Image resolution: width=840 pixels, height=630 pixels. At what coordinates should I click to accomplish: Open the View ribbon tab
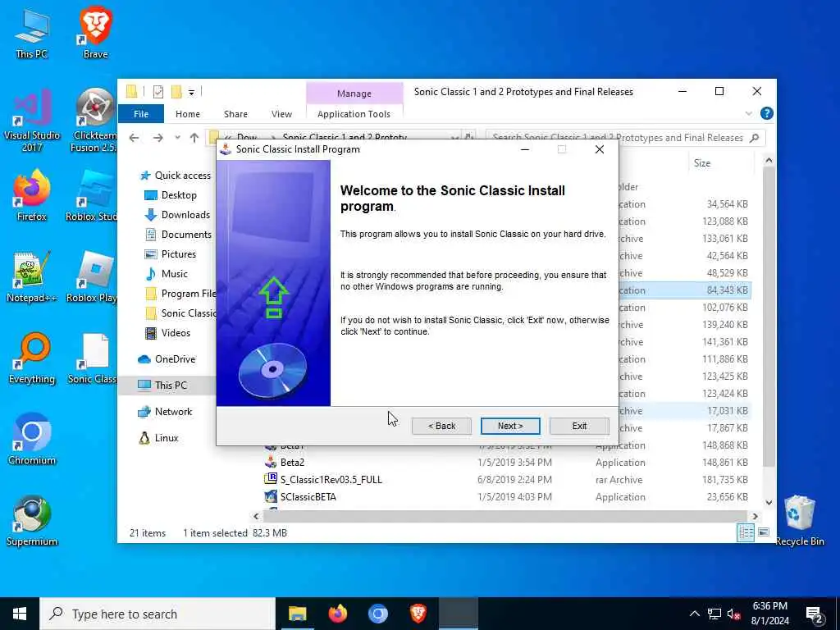[281, 114]
